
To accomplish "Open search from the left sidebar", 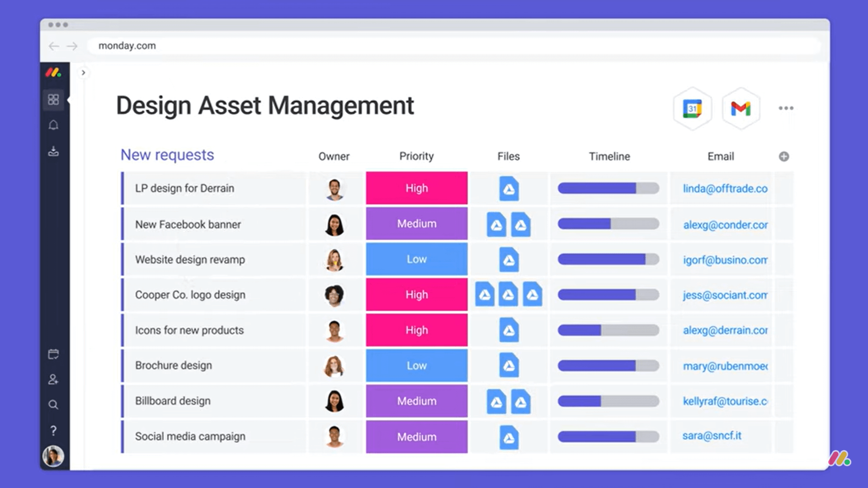I will (x=53, y=405).
